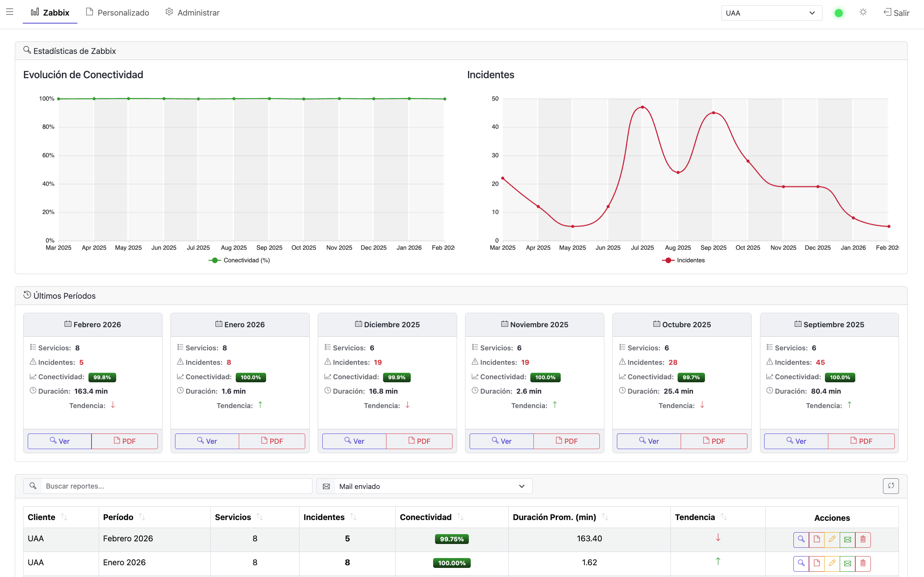Toggle Conectividad (%) legend item in chart

[x=239, y=260]
